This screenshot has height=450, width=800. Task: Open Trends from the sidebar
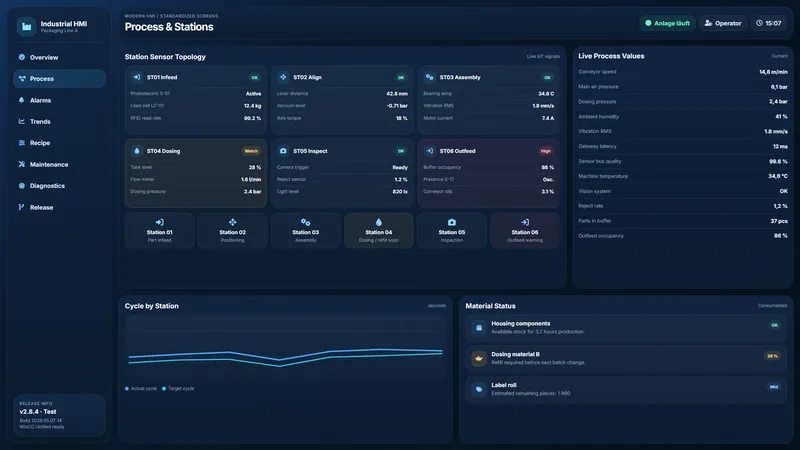pyautogui.click(x=59, y=121)
